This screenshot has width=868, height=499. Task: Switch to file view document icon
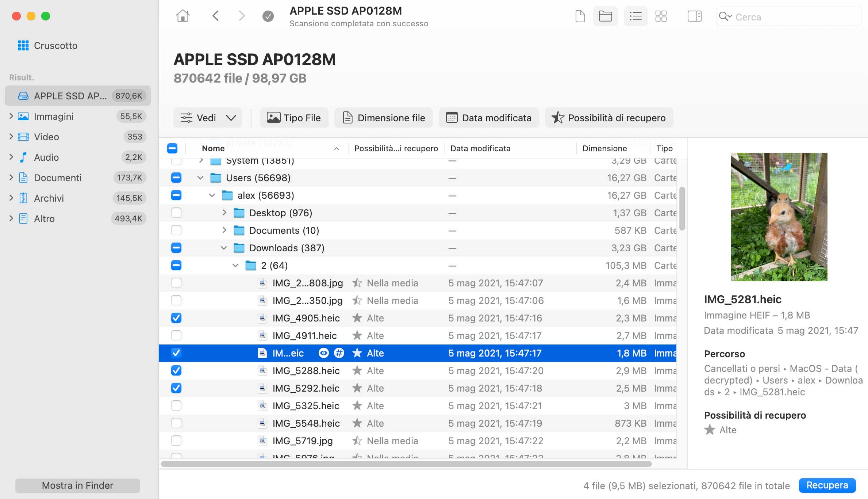(x=580, y=16)
